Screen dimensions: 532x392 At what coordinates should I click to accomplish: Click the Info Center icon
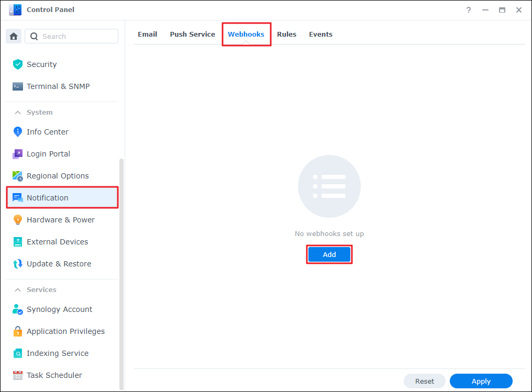[x=18, y=132]
